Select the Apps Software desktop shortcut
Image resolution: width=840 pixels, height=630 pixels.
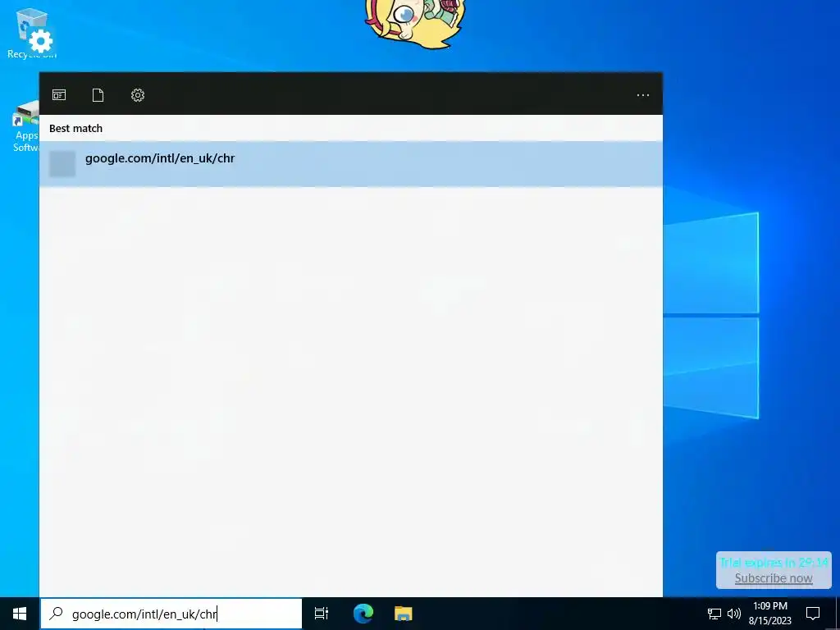(25, 126)
